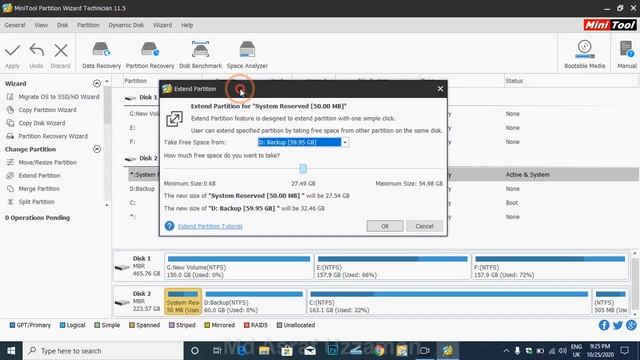Close the Extend Partition dialog
Viewport: 640px width, 360px height.
[440, 89]
